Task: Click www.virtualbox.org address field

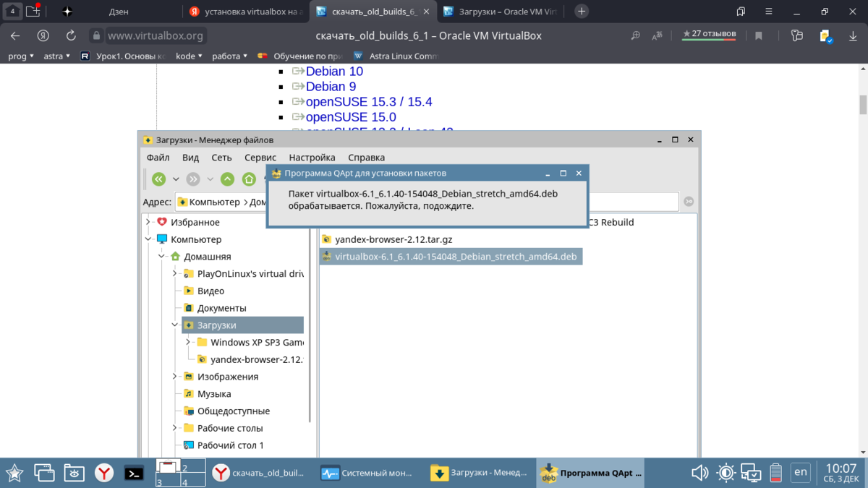Action: [x=156, y=35]
